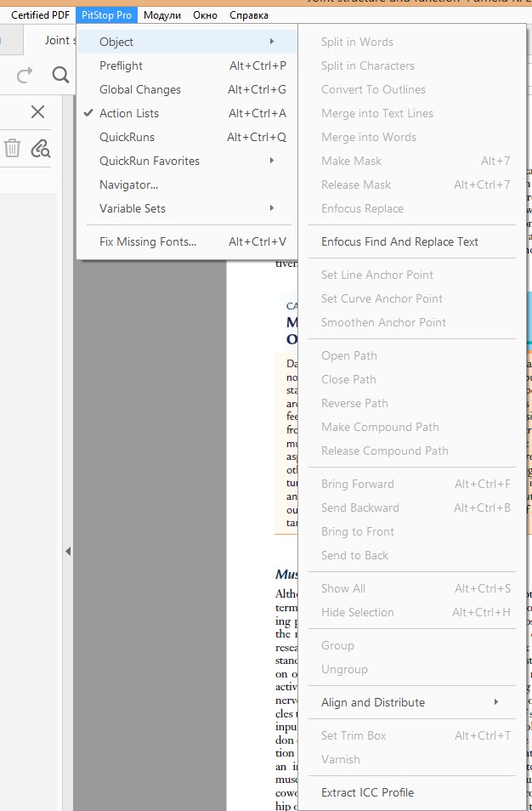Expand the Object submenu

click(187, 42)
